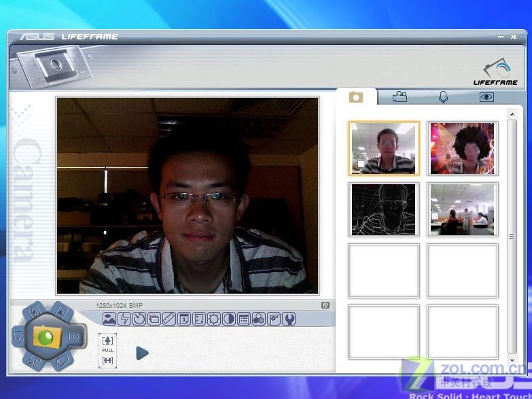Open the self-timer clock icon

139,319
